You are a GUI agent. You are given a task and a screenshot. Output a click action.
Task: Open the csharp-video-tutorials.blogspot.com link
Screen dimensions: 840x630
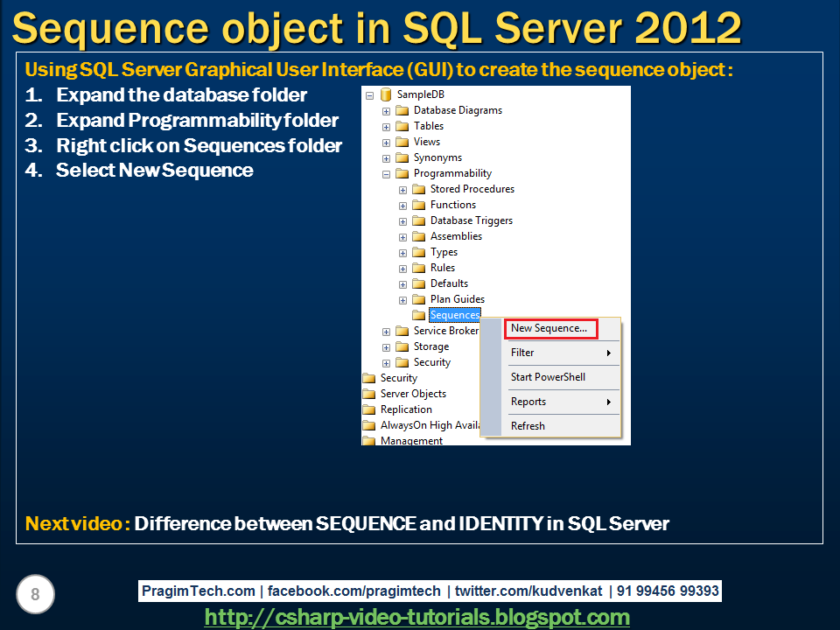click(416, 617)
